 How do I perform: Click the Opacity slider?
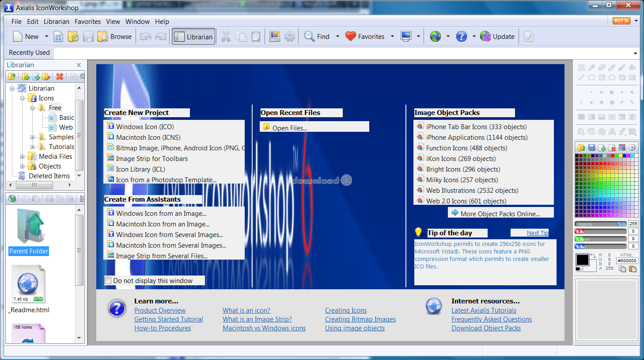tap(601, 224)
